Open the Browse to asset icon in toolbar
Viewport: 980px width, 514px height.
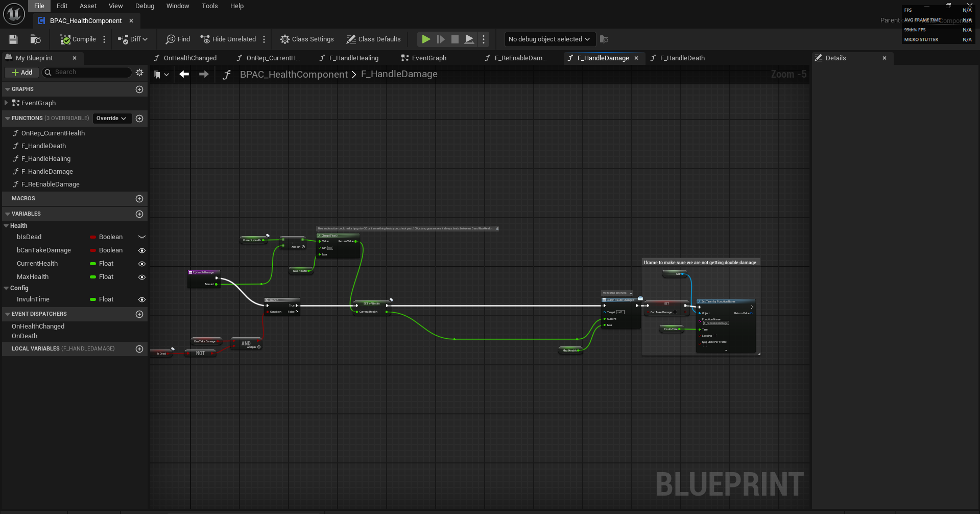[35, 39]
